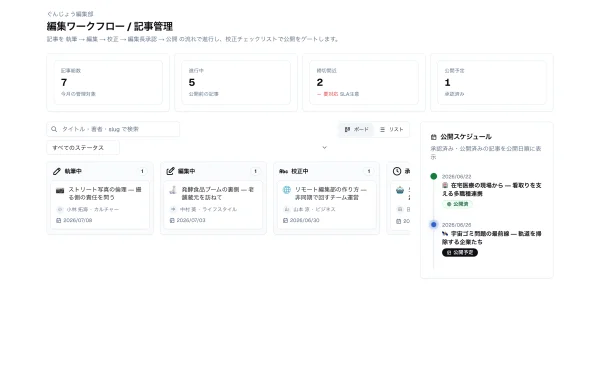The width and height of the screenshot is (600, 375).
Task: Click the 公開スケジュール panel title
Action: point(466,137)
